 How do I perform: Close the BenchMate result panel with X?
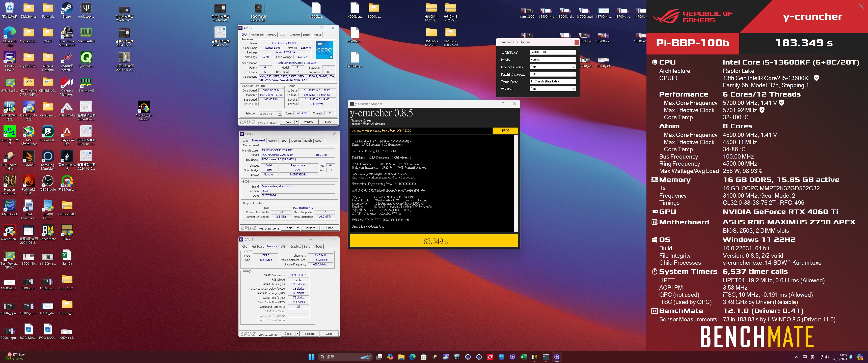pyautogui.click(x=861, y=6)
